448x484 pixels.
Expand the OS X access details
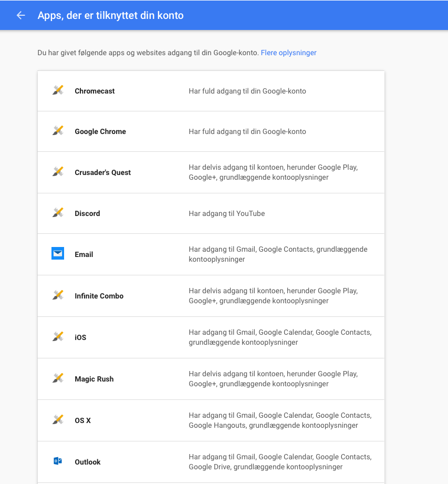point(280,420)
